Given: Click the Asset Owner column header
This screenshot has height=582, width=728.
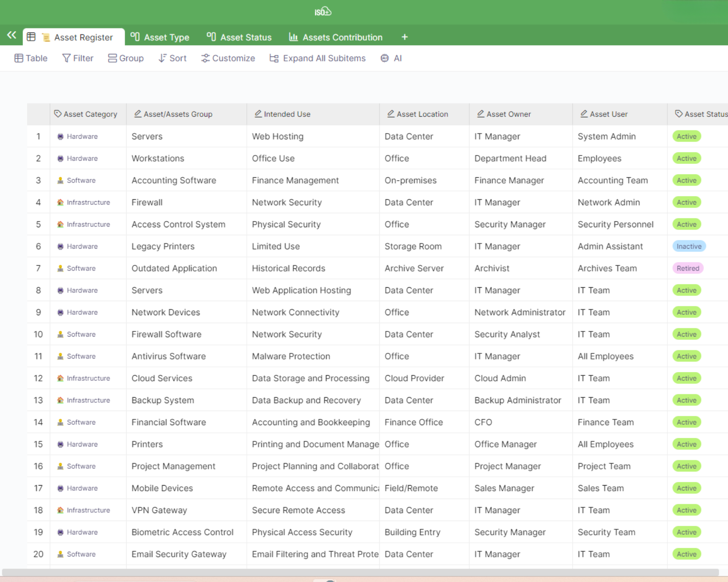Looking at the screenshot, I should click(x=508, y=114).
